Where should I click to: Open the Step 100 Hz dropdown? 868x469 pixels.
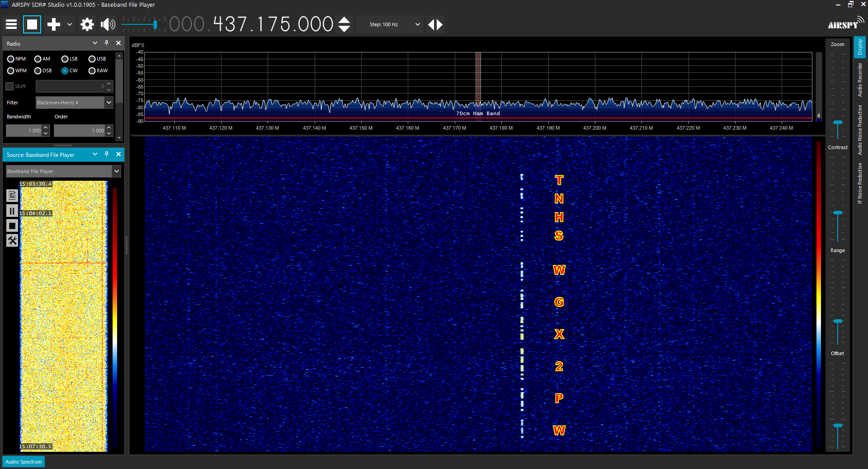[417, 24]
